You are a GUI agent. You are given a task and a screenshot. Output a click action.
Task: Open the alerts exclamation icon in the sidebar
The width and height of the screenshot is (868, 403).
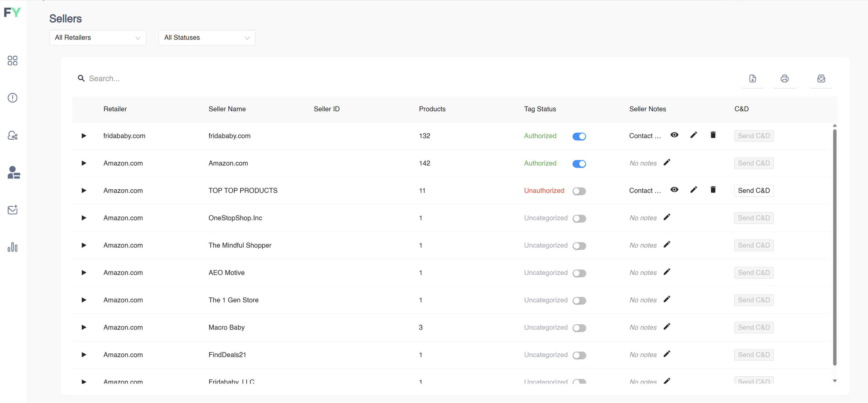tap(12, 98)
